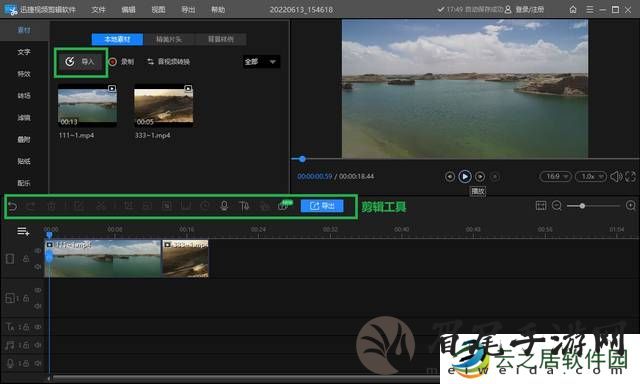Toggle eye visibility on text track
The height and width of the screenshot is (384, 640).
(x=38, y=327)
